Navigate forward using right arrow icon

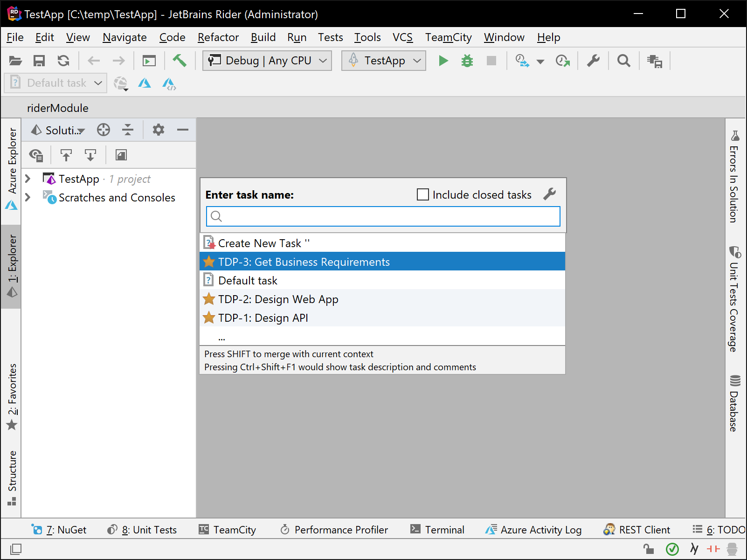[x=118, y=61]
